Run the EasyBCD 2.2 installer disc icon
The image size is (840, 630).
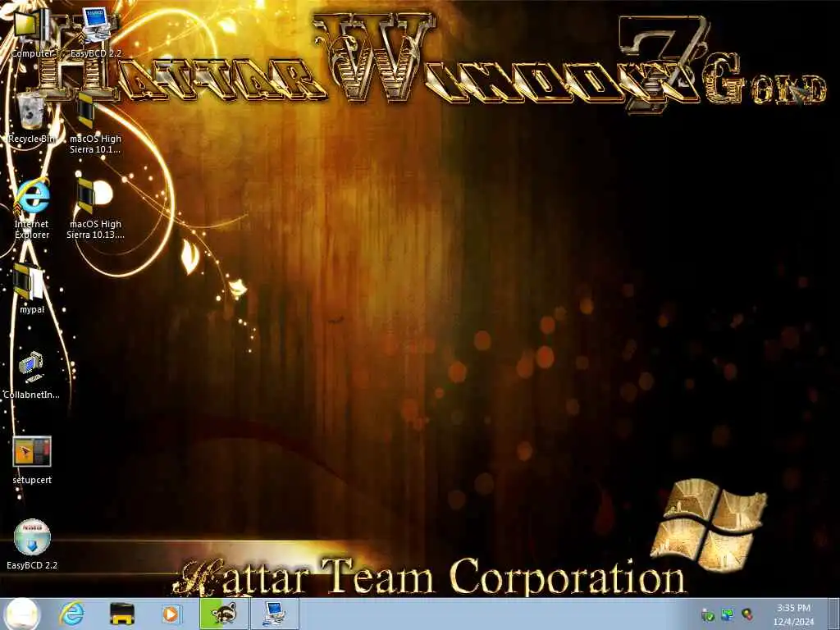[32, 543]
